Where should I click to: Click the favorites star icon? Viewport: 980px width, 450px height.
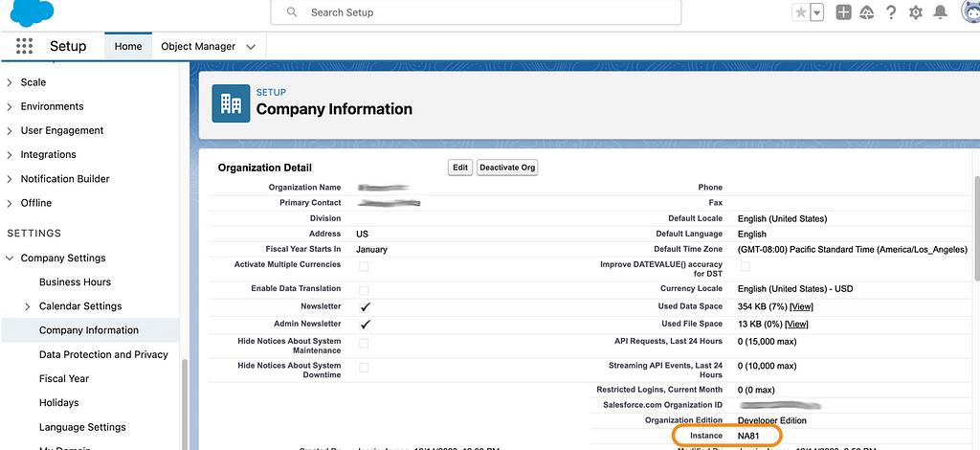[800, 12]
